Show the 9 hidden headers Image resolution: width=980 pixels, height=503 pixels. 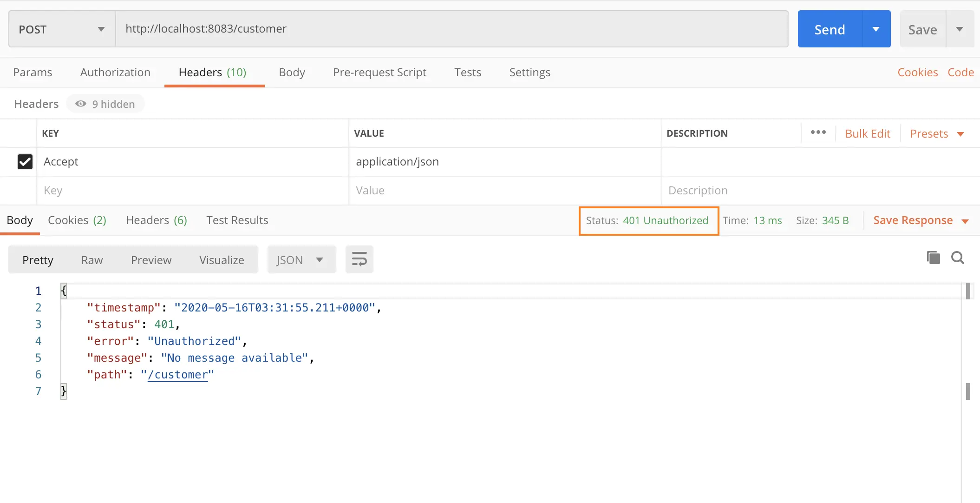(105, 104)
